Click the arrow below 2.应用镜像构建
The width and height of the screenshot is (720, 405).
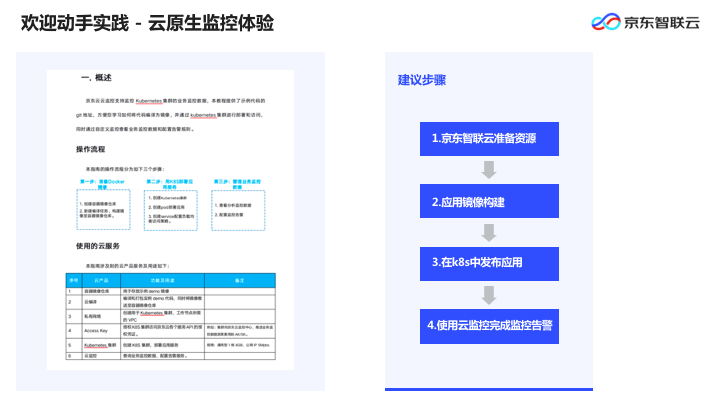coord(489,232)
